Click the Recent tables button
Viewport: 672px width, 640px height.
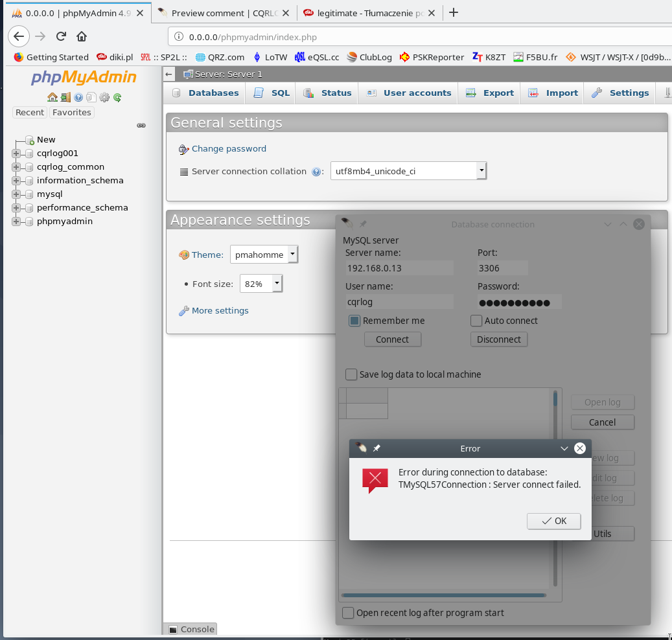pos(30,112)
